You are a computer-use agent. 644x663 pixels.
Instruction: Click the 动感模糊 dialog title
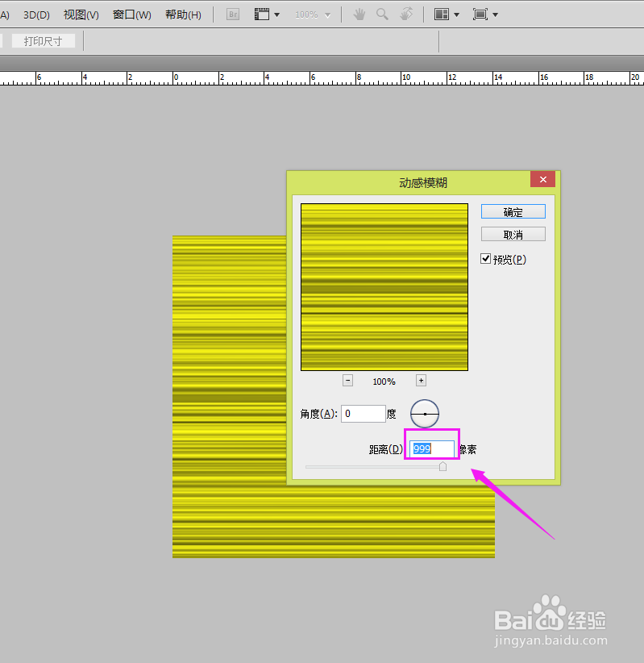423,182
